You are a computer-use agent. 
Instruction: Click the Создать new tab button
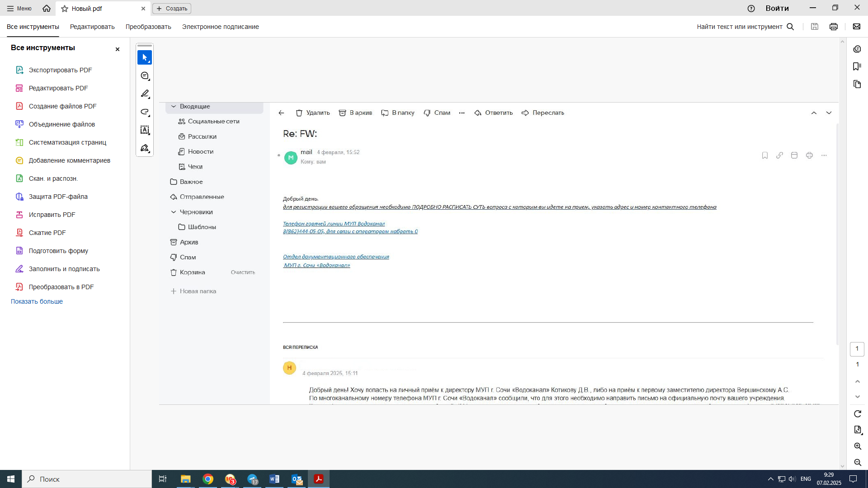coord(172,9)
